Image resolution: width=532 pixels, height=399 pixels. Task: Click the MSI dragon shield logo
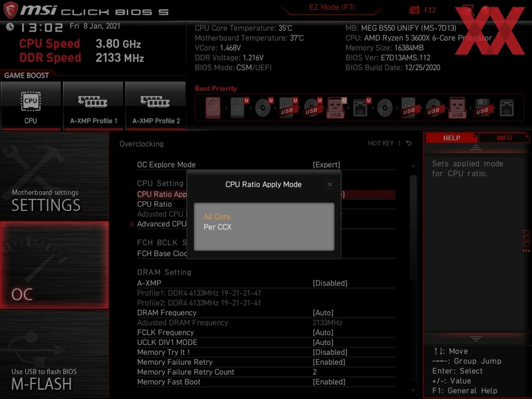(x=10, y=10)
